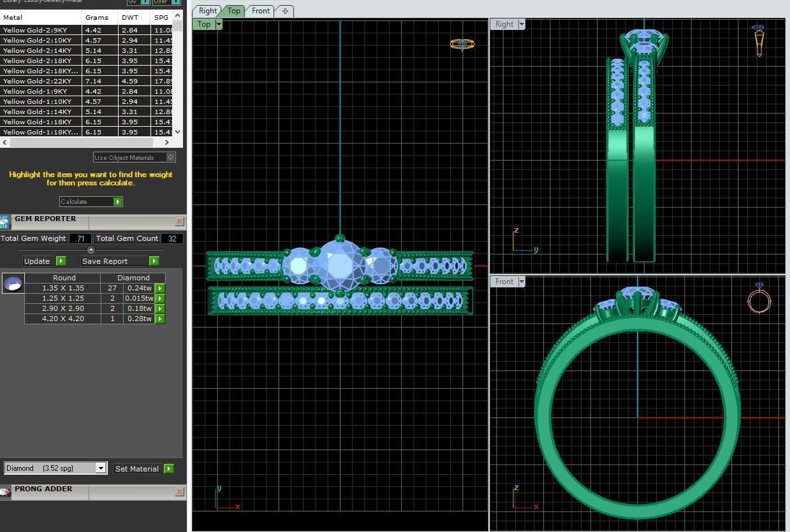This screenshot has width=790, height=532.
Task: Click the front-view orientation ring icon
Action: pos(759,298)
